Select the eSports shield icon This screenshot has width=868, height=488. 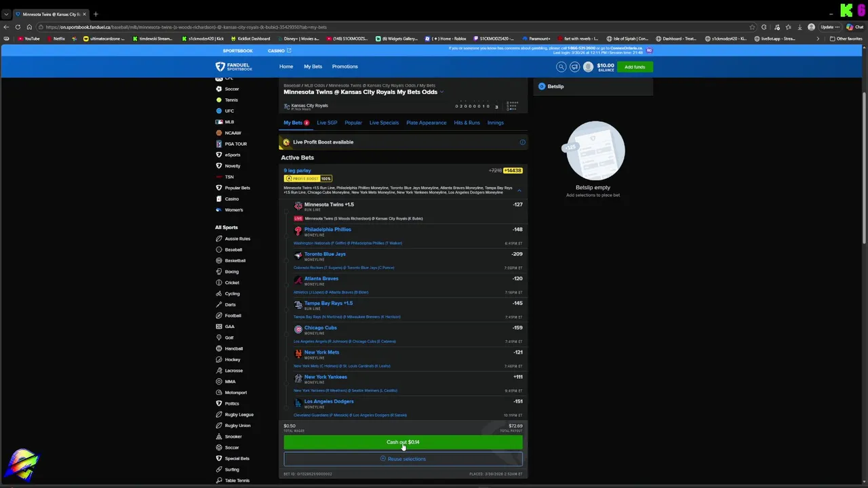[x=219, y=155]
